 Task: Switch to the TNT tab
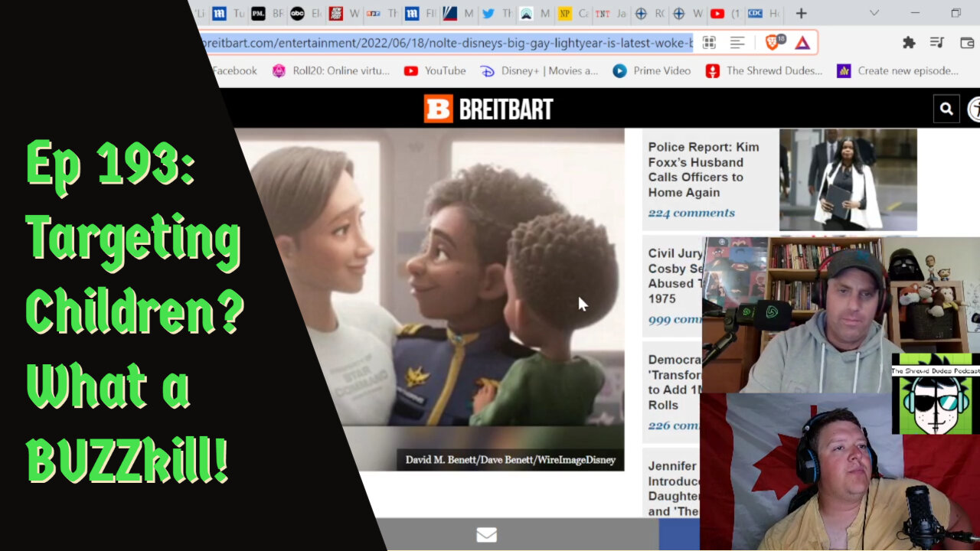pos(603,13)
